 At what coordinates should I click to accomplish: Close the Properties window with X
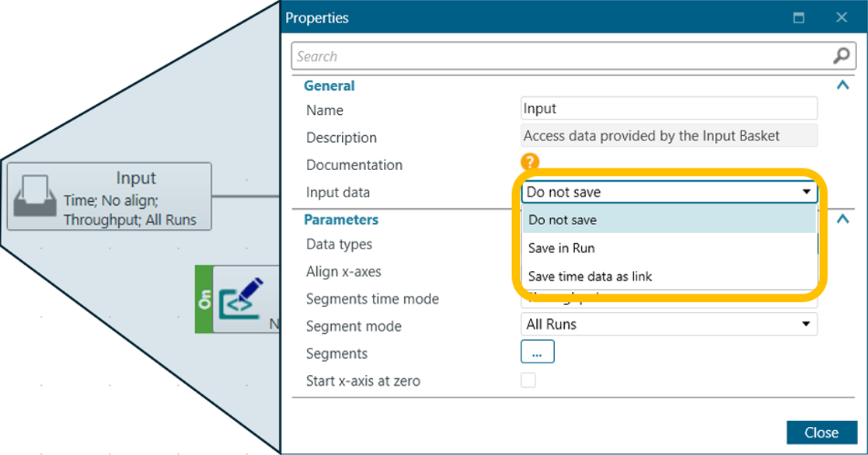(x=841, y=17)
